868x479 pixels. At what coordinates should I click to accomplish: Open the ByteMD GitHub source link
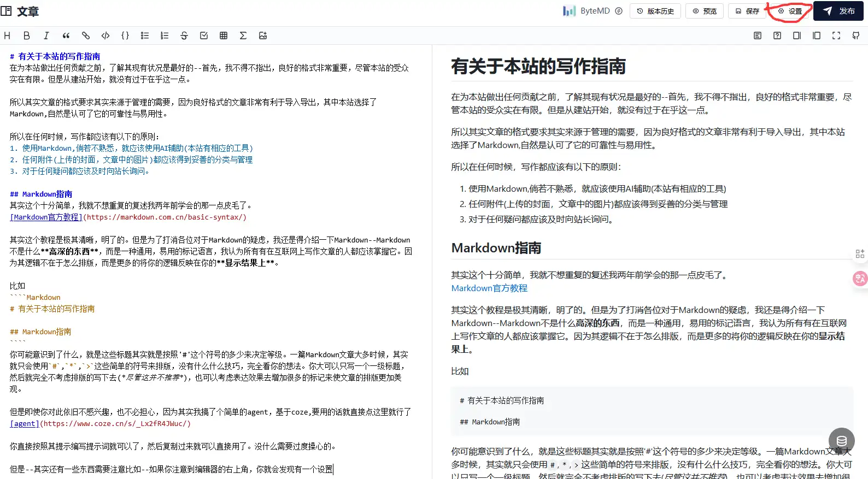(x=856, y=36)
